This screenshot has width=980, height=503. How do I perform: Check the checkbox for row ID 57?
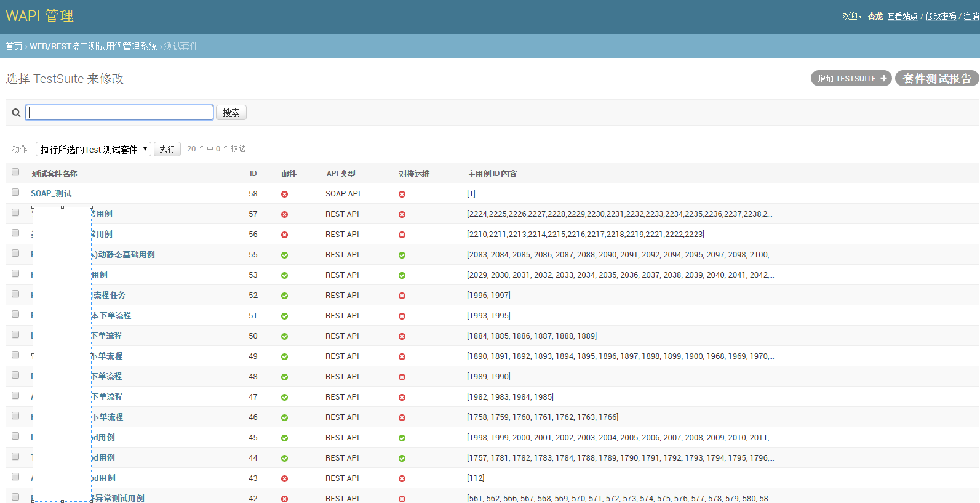click(15, 212)
